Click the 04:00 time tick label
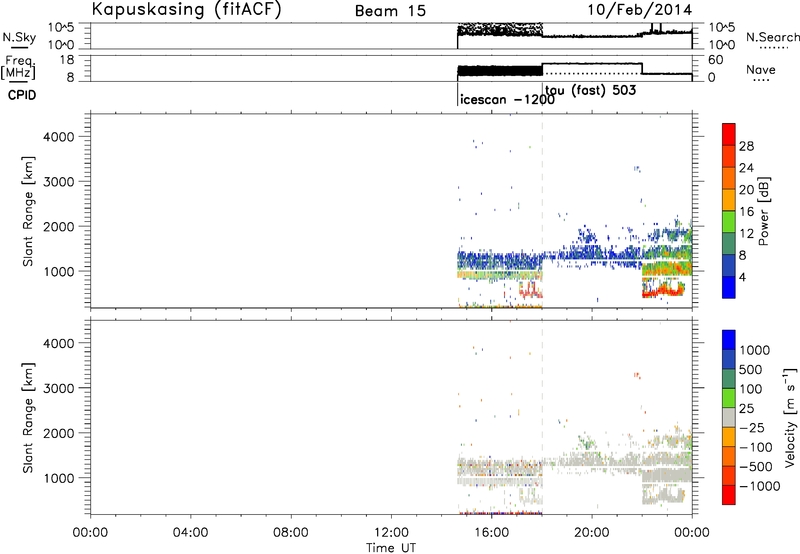Image resolution: width=800 pixels, height=554 pixels. tap(191, 533)
